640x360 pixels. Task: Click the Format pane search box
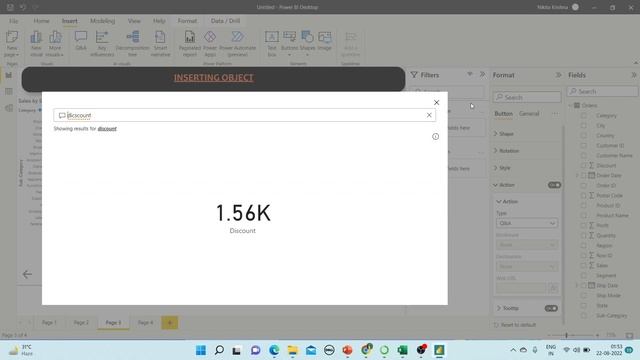(527, 97)
